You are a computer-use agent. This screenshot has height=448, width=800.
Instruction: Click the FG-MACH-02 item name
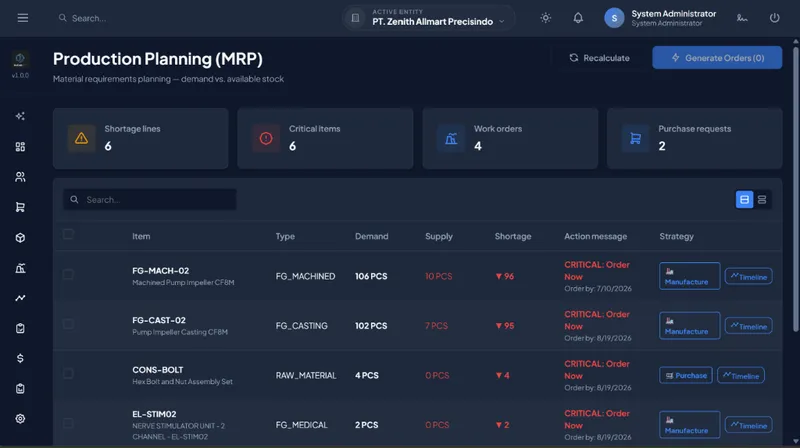coord(160,270)
